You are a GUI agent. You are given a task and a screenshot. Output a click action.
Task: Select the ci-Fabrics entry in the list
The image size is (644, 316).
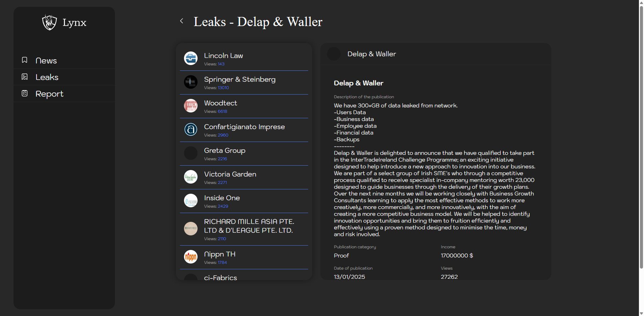(221, 277)
